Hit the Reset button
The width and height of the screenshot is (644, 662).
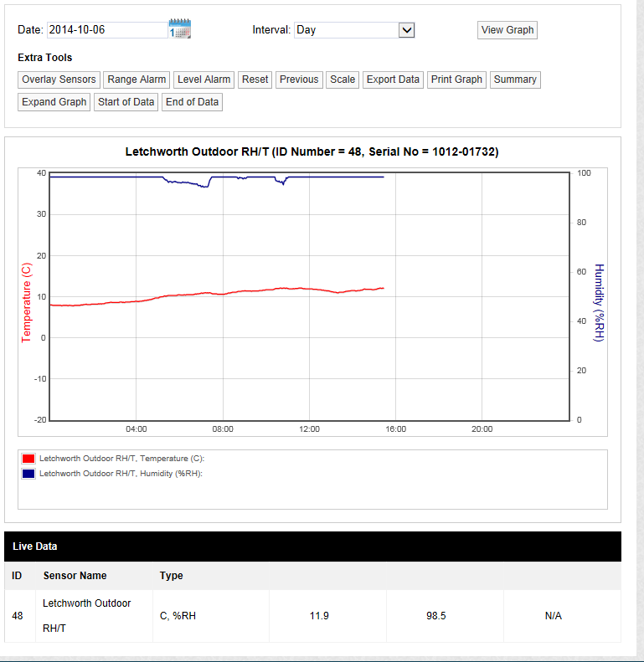255,80
